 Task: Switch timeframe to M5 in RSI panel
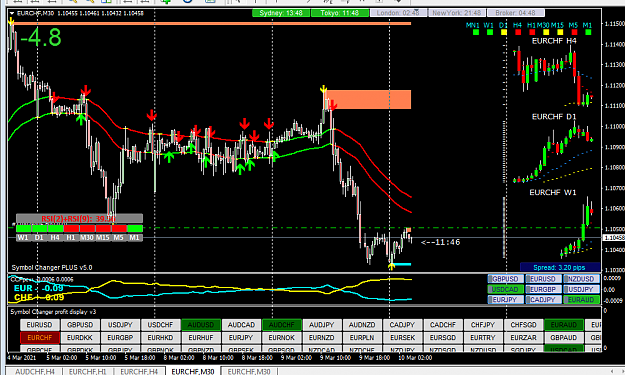(x=119, y=238)
